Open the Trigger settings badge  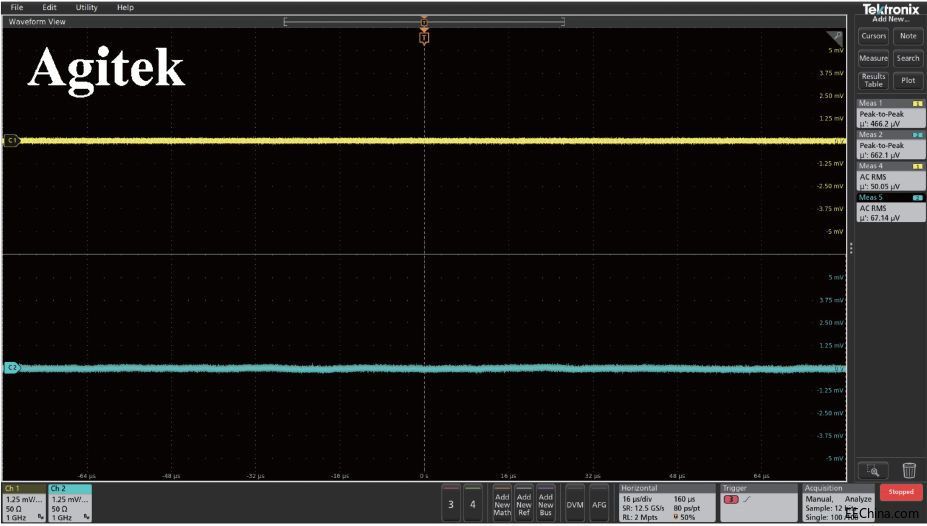(759, 503)
